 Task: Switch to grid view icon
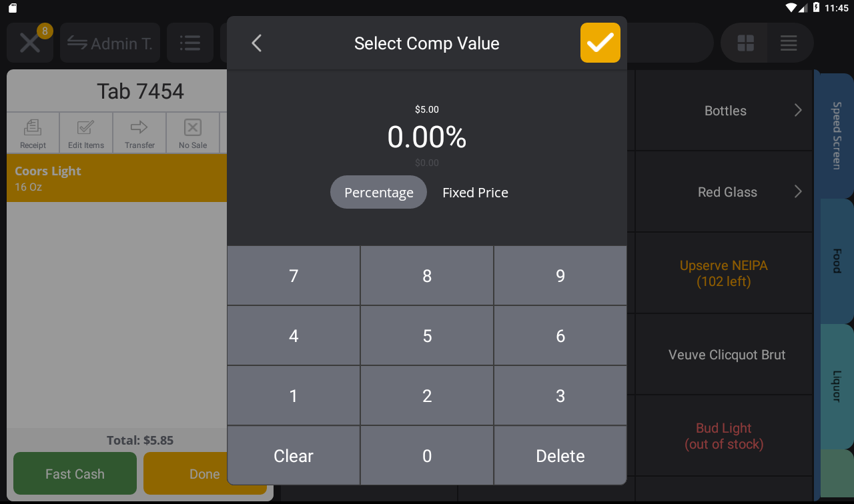click(745, 43)
